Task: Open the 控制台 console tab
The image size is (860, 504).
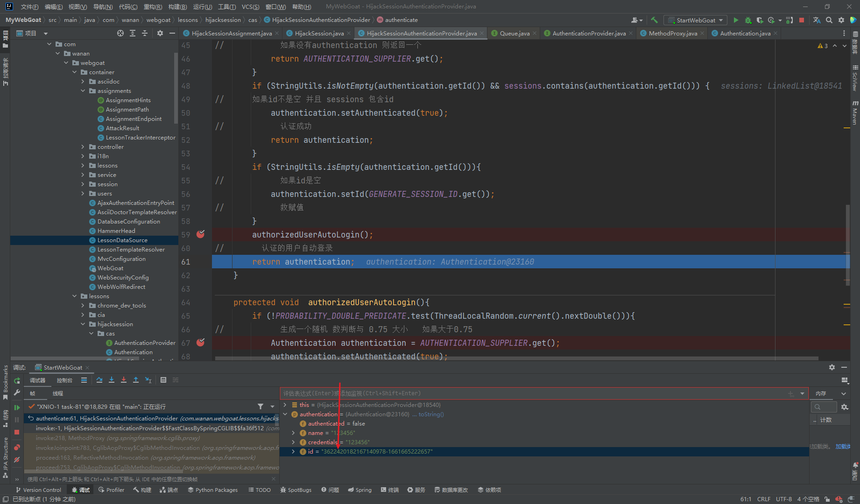Action: 64,380
